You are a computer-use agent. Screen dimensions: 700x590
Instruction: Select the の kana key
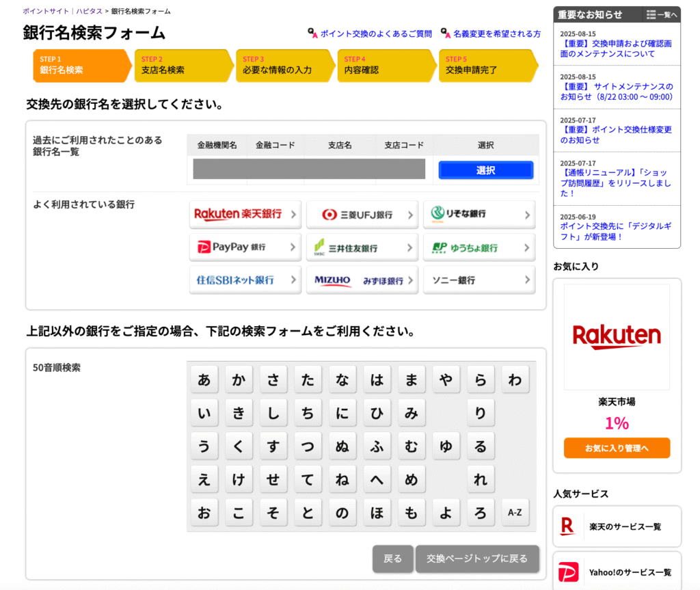point(342,512)
